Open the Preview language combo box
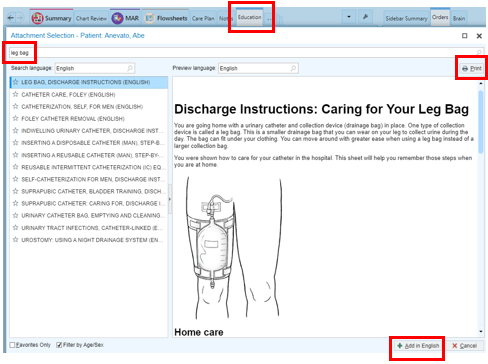The image size is (488, 364). [x=258, y=68]
